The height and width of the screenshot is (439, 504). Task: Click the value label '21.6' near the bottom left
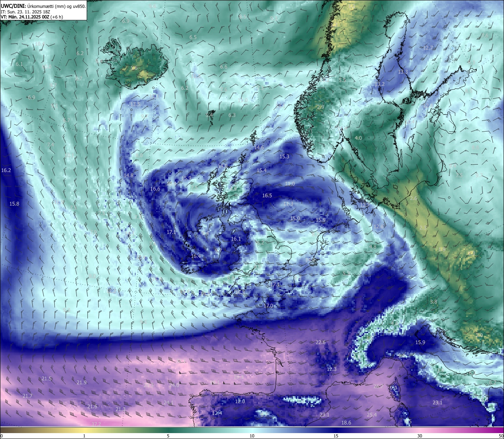[x=92, y=407]
